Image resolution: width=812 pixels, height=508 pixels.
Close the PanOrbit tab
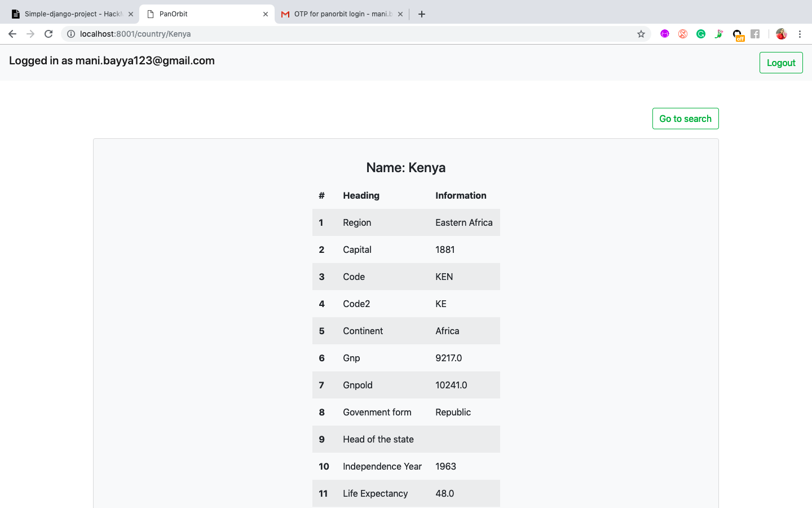(266, 14)
